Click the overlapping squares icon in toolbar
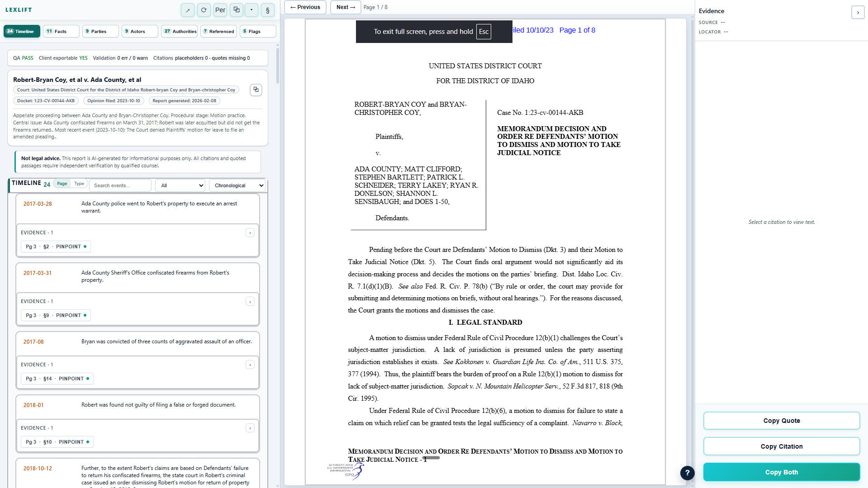 (236, 10)
